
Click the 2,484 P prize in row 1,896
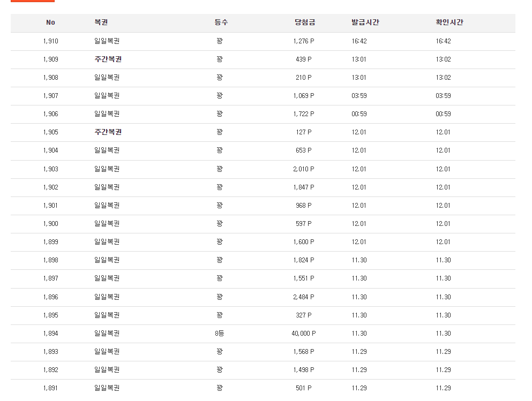click(x=304, y=297)
